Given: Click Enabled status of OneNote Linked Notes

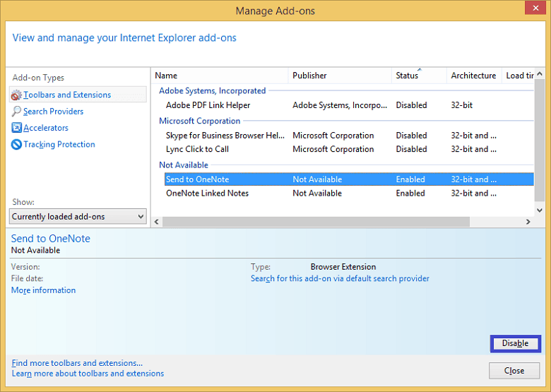Looking at the screenshot, I should (410, 194).
